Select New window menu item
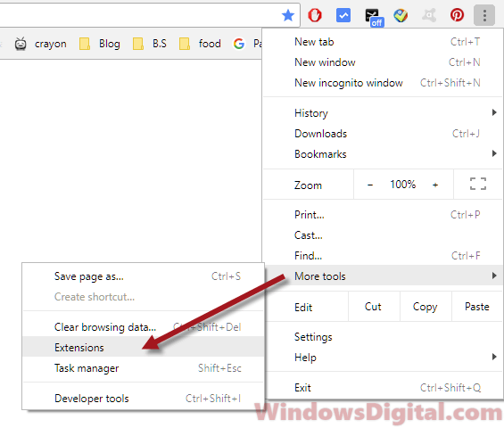Screen dimensions: 504x428 384,62
